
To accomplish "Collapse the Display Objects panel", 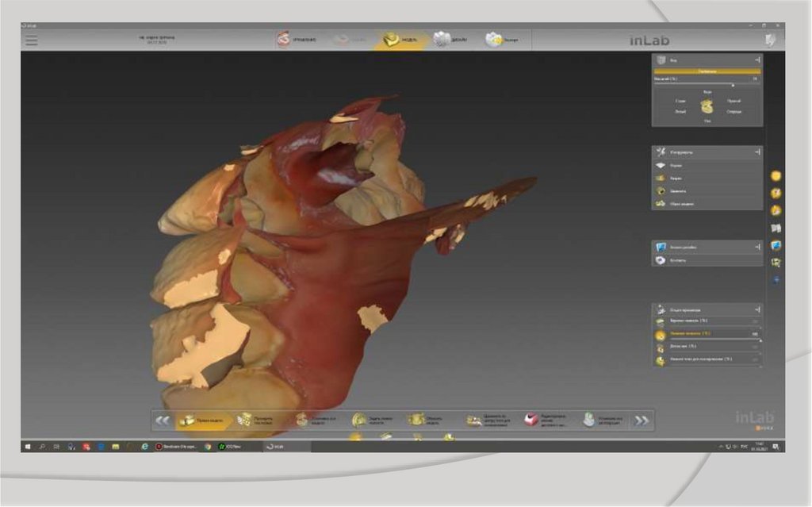I will click(757, 309).
